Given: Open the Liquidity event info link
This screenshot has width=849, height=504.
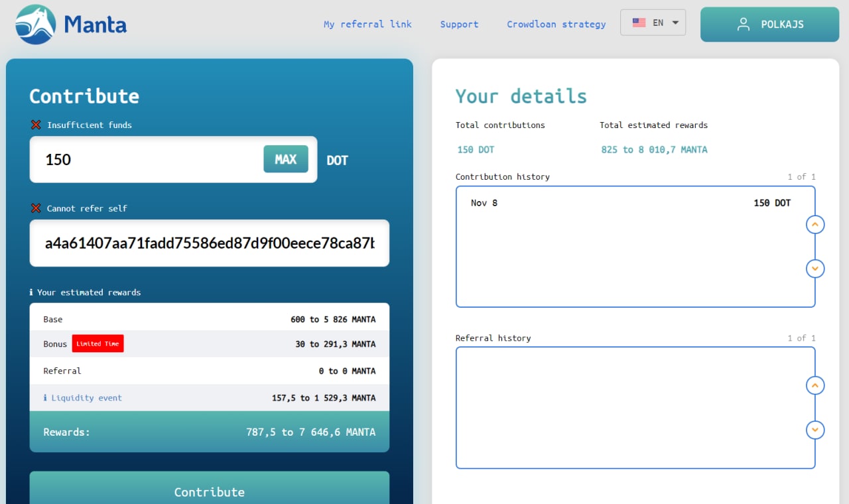Looking at the screenshot, I should [83, 398].
